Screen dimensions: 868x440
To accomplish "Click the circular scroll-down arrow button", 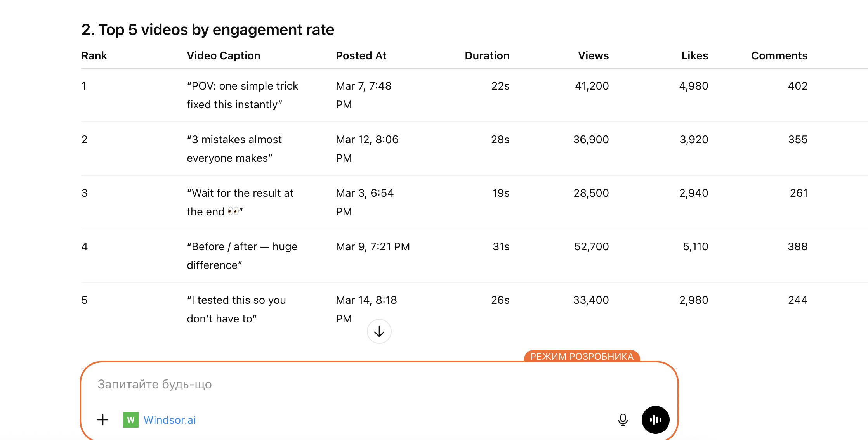I will 379,331.
